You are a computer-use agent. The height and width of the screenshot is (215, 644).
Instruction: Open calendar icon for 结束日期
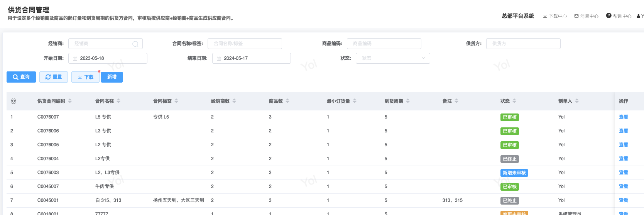pyautogui.click(x=219, y=59)
